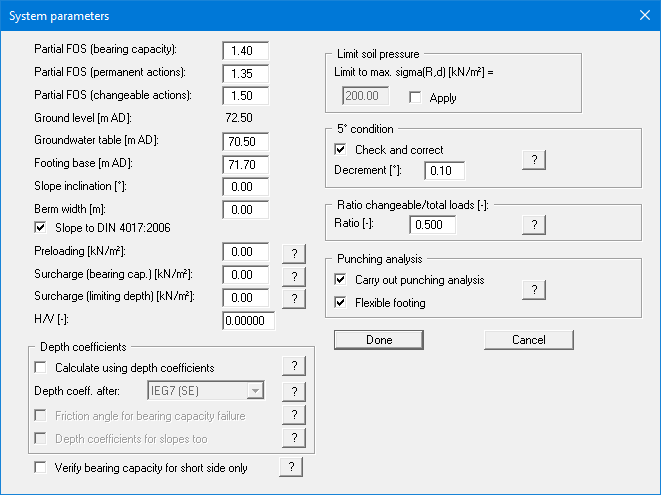Click the Groundwater table input field

click(247, 141)
